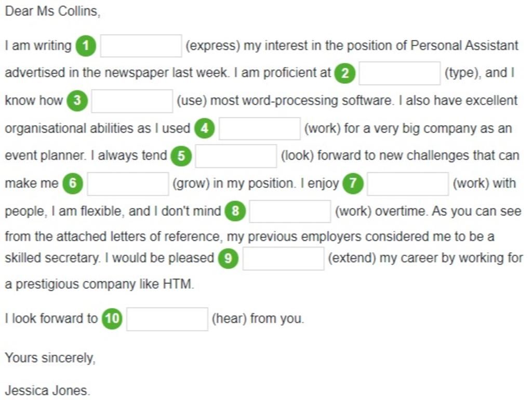This screenshot has height=400, width=532.
Task: Click the green number 2 badge
Action: point(345,73)
